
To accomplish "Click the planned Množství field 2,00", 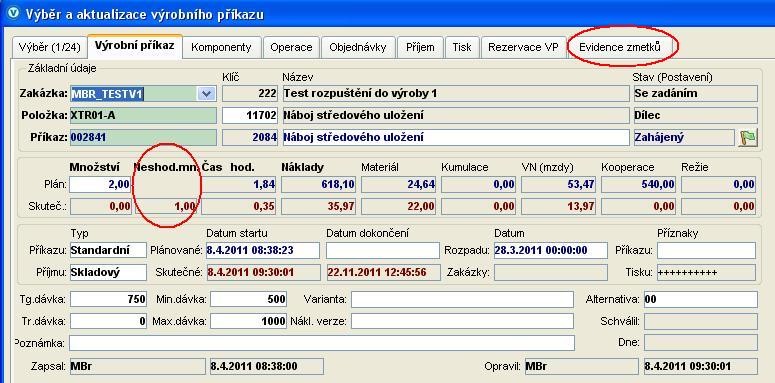I will pyautogui.click(x=100, y=185).
